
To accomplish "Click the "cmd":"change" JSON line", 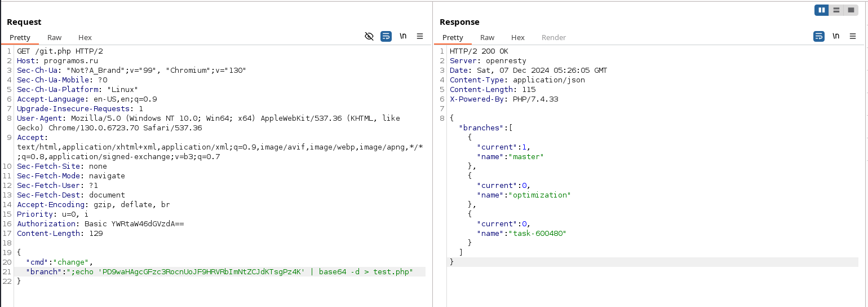I will tap(59, 262).
